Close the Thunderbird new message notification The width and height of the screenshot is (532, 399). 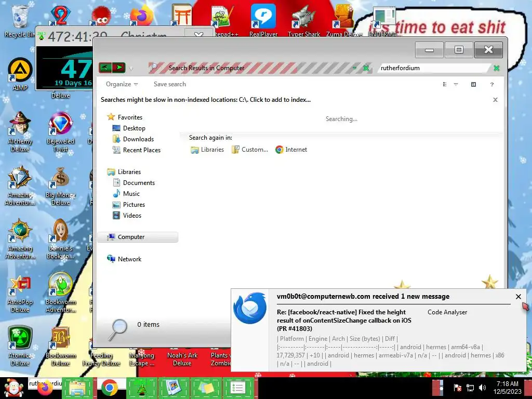(518, 297)
